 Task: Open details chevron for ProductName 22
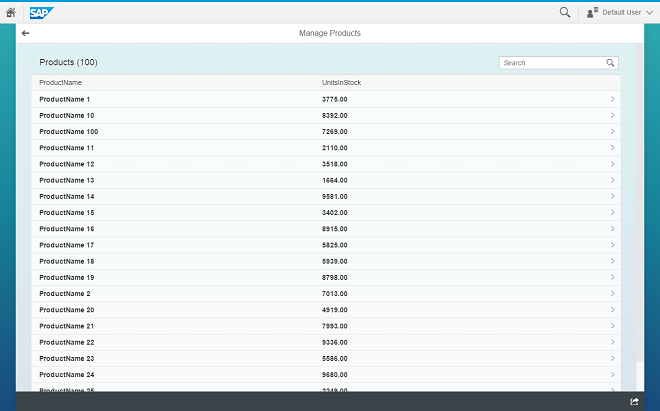coord(612,342)
